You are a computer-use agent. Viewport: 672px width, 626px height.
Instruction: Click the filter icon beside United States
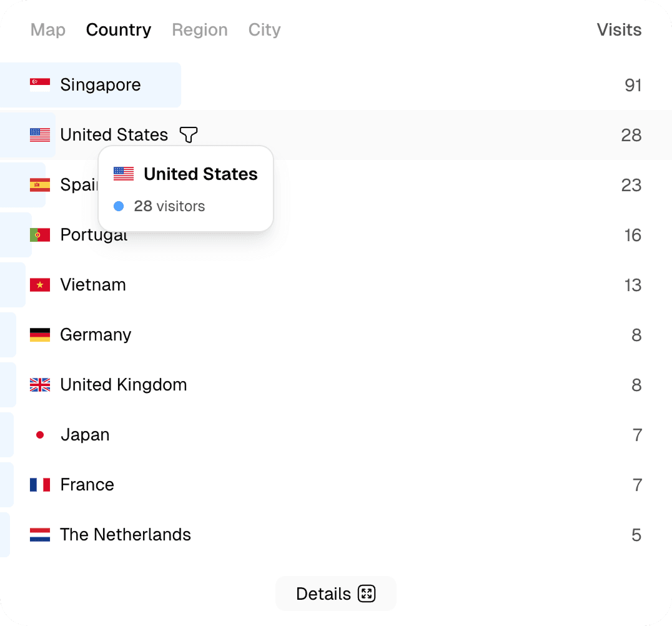[x=189, y=134]
